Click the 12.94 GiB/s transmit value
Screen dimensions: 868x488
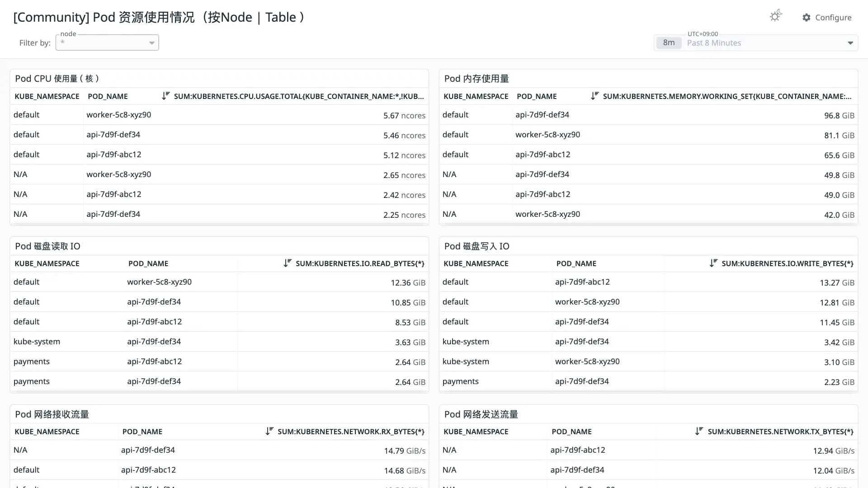[834, 451]
